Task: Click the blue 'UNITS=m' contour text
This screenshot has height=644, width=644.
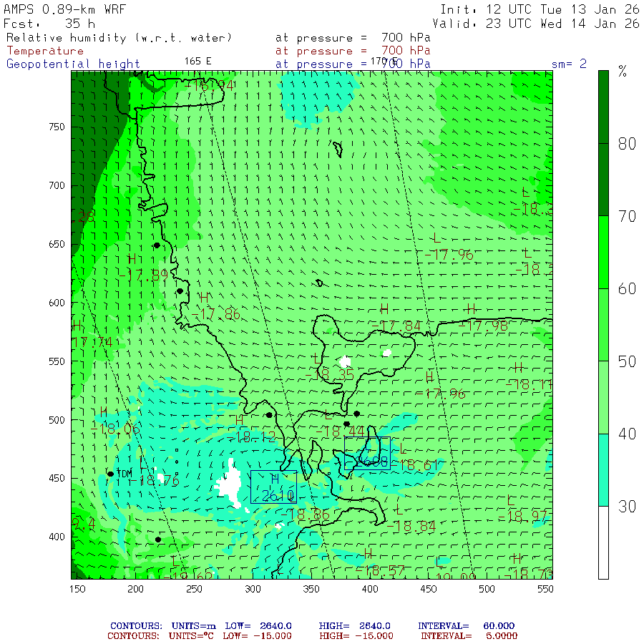Action: 194,626
